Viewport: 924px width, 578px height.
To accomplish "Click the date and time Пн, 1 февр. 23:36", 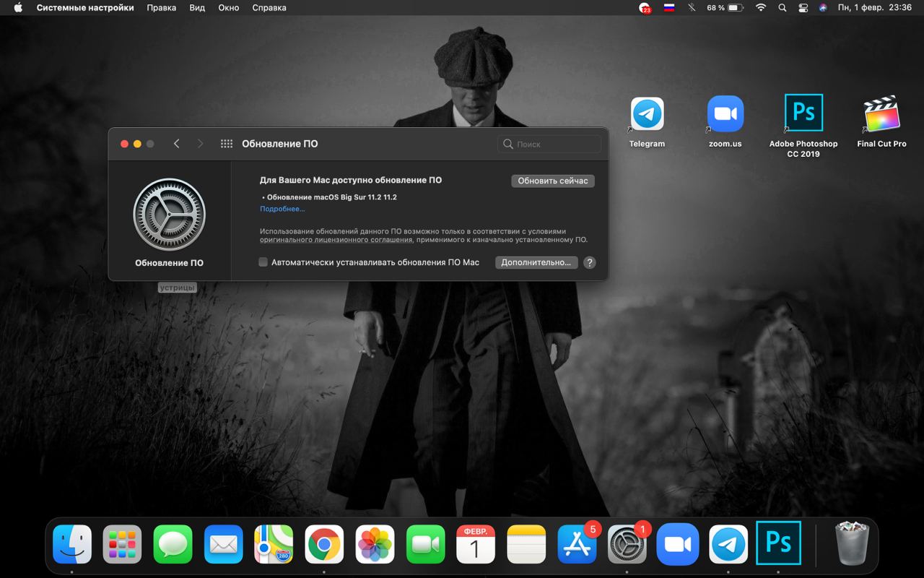I will click(x=875, y=8).
